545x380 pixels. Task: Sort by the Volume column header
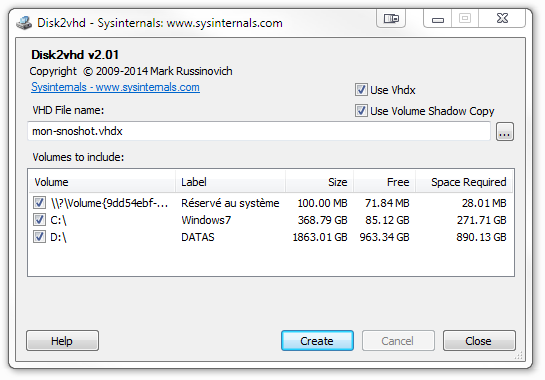click(x=102, y=182)
